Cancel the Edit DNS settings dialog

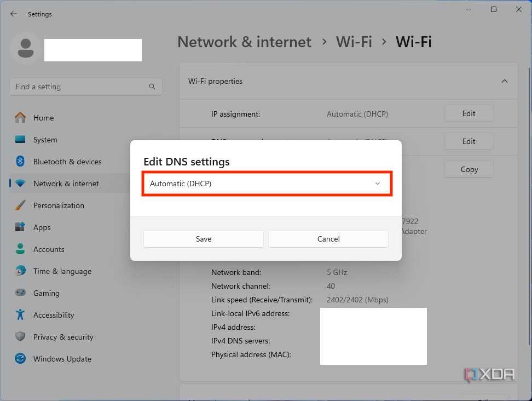(x=328, y=239)
